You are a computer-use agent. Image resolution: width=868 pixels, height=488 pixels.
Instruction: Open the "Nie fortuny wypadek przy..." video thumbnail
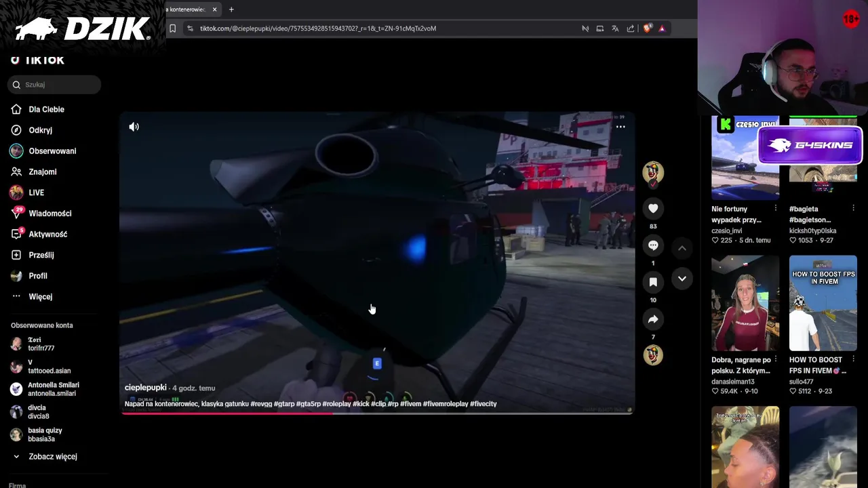point(745,158)
